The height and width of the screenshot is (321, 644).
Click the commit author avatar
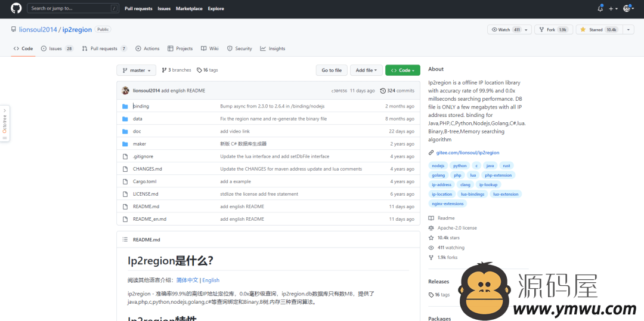tap(126, 91)
